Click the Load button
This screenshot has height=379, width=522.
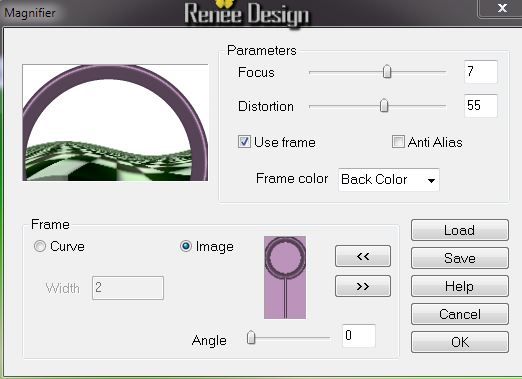[x=460, y=230]
